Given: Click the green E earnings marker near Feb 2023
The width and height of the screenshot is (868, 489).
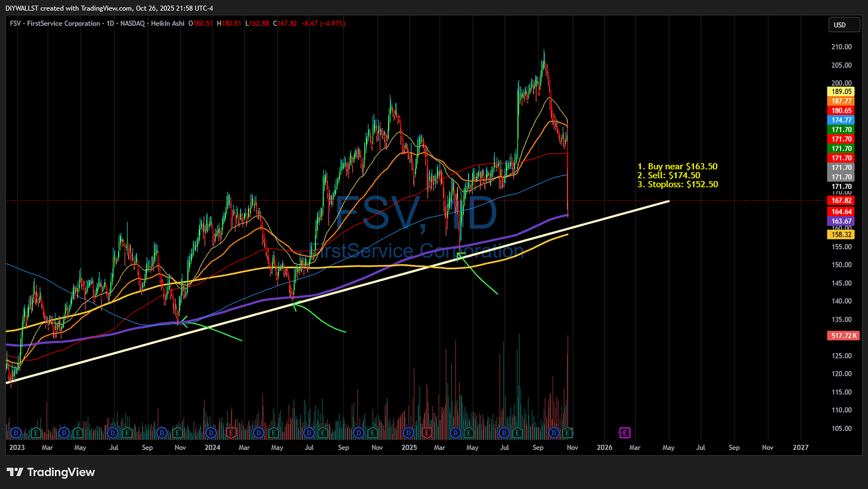Looking at the screenshot, I should [x=36, y=433].
